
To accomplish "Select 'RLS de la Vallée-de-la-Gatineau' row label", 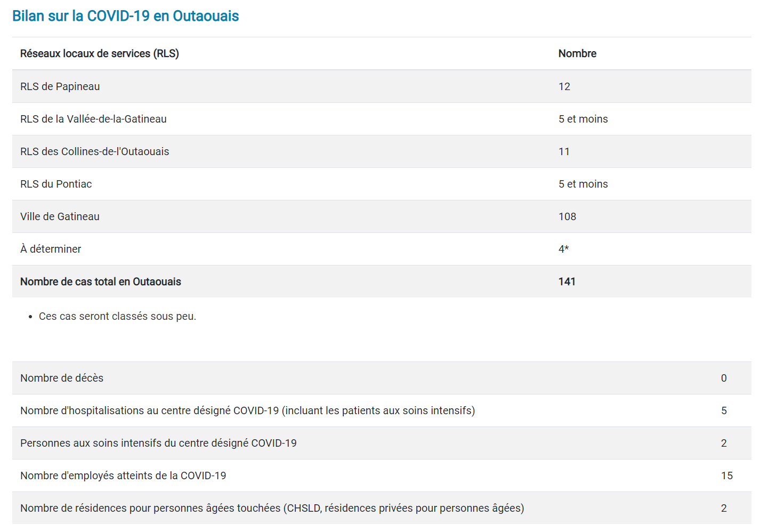I will (93, 119).
